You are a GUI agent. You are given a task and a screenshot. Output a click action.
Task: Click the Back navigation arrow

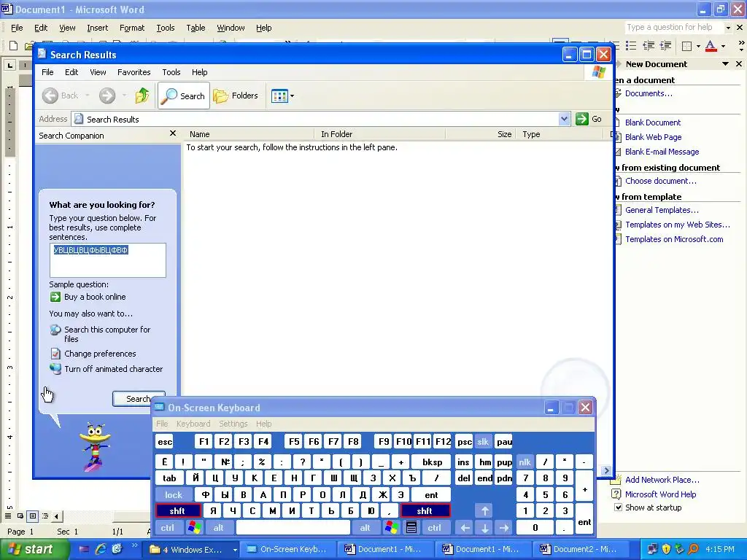60,96
